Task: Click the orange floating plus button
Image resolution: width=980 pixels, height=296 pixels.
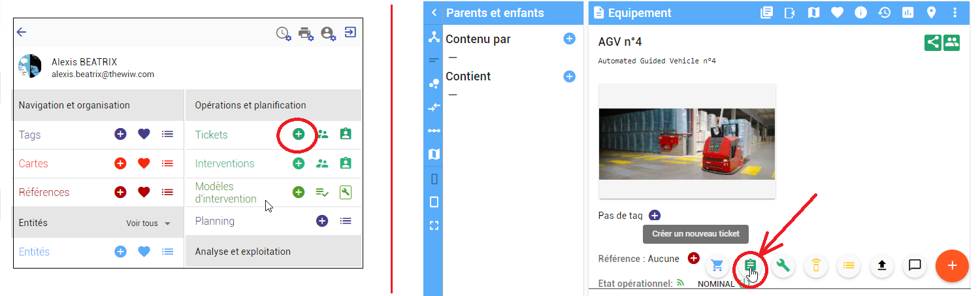Action: coord(952,265)
